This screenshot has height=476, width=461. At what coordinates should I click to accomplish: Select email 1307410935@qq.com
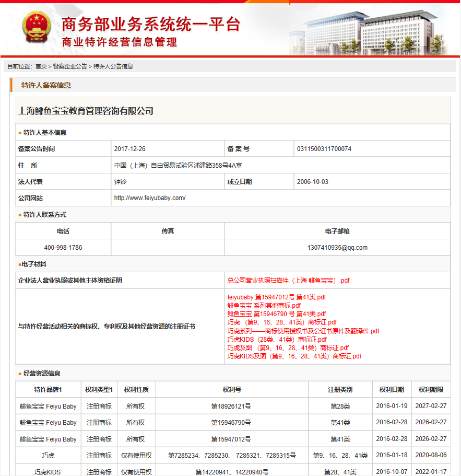[337, 248]
